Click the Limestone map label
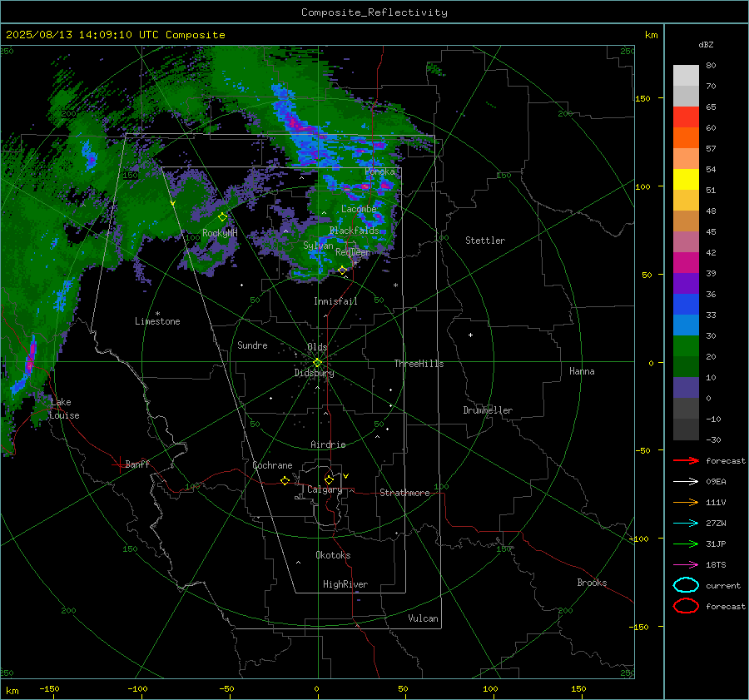The height and width of the screenshot is (700, 749). point(157,321)
